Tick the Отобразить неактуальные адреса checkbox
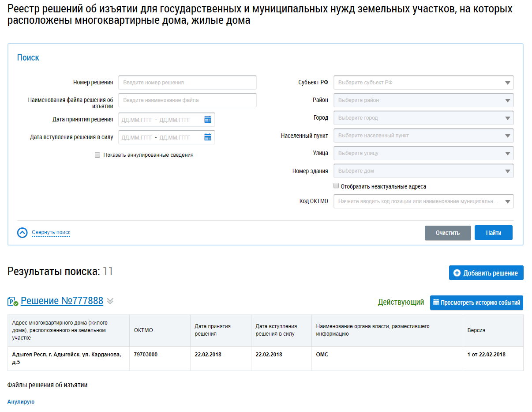The width and height of the screenshot is (532, 412). (x=336, y=186)
